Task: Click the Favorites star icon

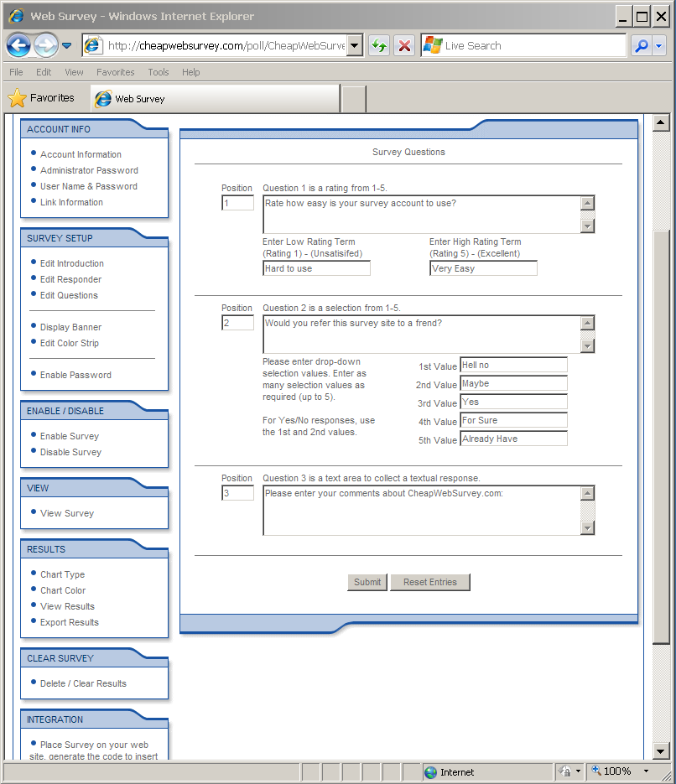Action: coord(17,98)
